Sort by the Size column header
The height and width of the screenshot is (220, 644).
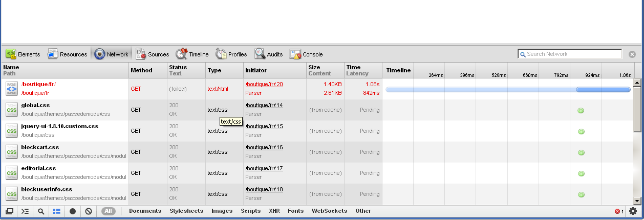(326, 70)
